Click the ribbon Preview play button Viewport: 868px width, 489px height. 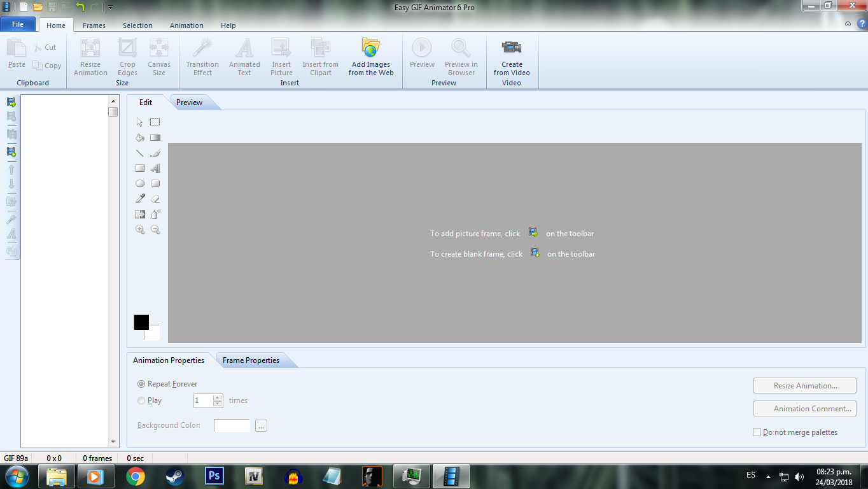click(422, 53)
